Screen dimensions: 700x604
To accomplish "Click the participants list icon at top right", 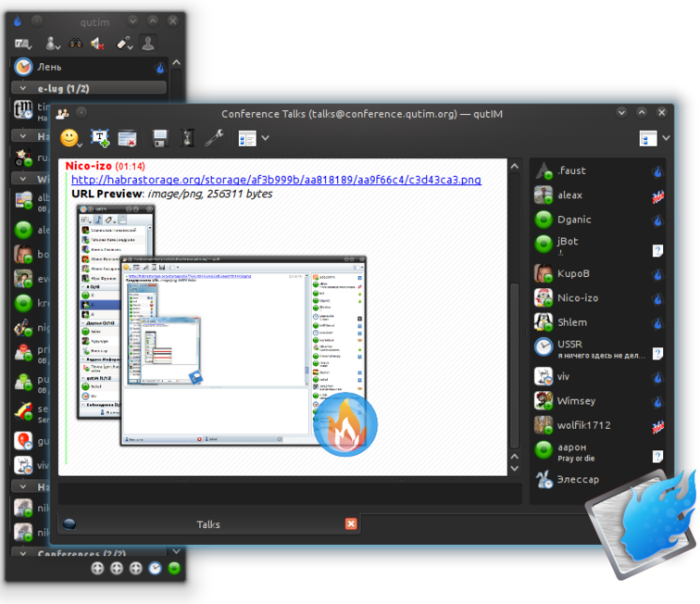I will tap(648, 138).
